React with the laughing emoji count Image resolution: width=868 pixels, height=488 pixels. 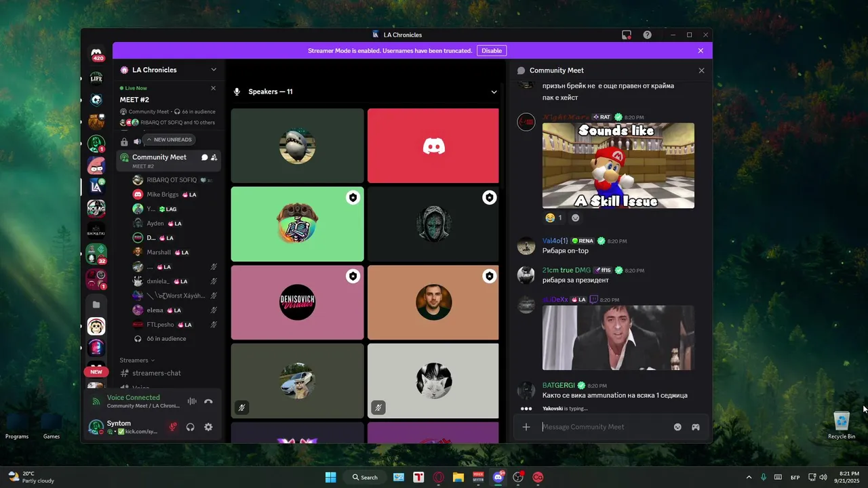[554, 218]
